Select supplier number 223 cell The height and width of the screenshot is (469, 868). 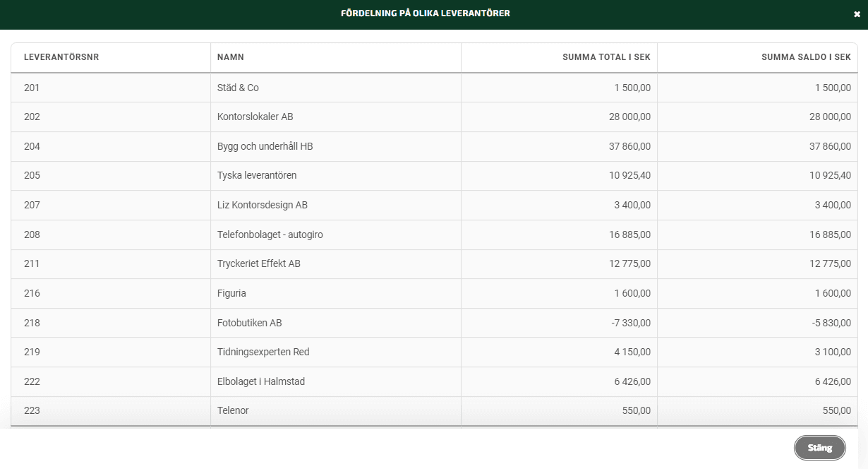(x=111, y=411)
